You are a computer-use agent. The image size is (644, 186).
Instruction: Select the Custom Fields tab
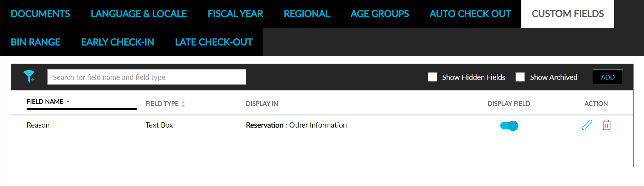pyautogui.click(x=568, y=14)
